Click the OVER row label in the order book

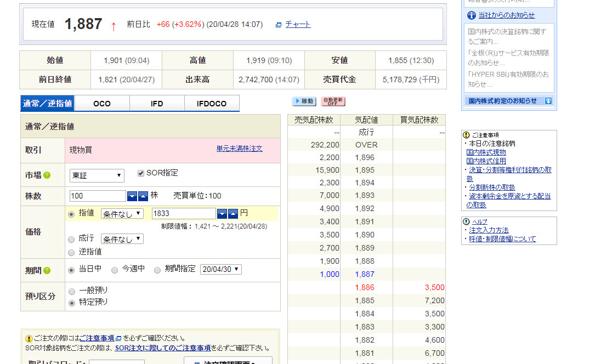pyautogui.click(x=366, y=145)
